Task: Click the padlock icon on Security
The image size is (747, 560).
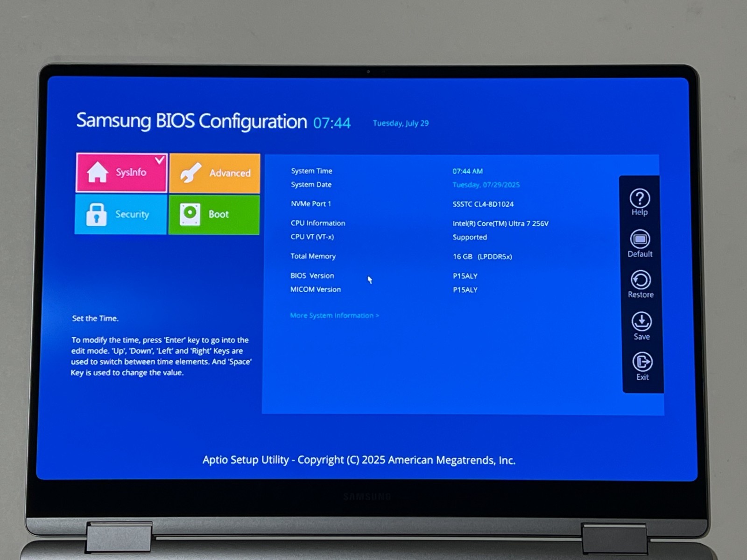Action: (96, 215)
